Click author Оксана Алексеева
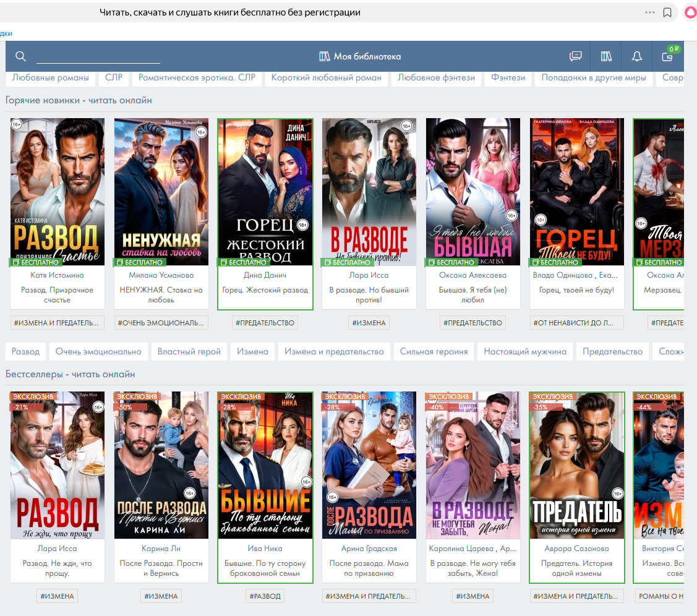Viewport: 697px width, 616px height. coord(473,275)
